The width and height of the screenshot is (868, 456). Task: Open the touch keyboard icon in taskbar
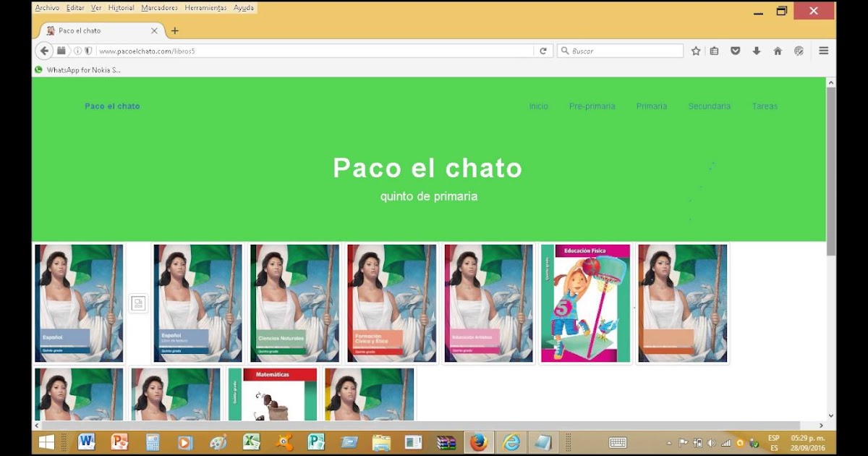pyautogui.click(x=618, y=442)
